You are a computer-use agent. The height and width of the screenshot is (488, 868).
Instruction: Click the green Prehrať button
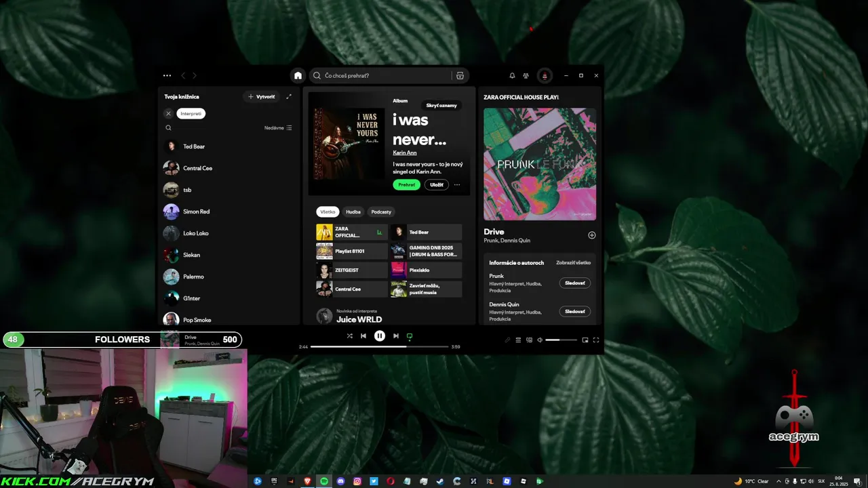pos(406,184)
